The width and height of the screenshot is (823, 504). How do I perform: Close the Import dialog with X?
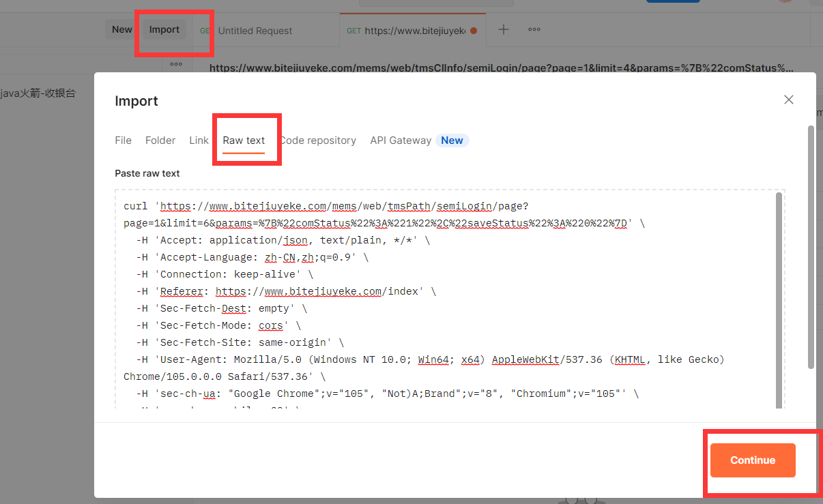point(789,100)
